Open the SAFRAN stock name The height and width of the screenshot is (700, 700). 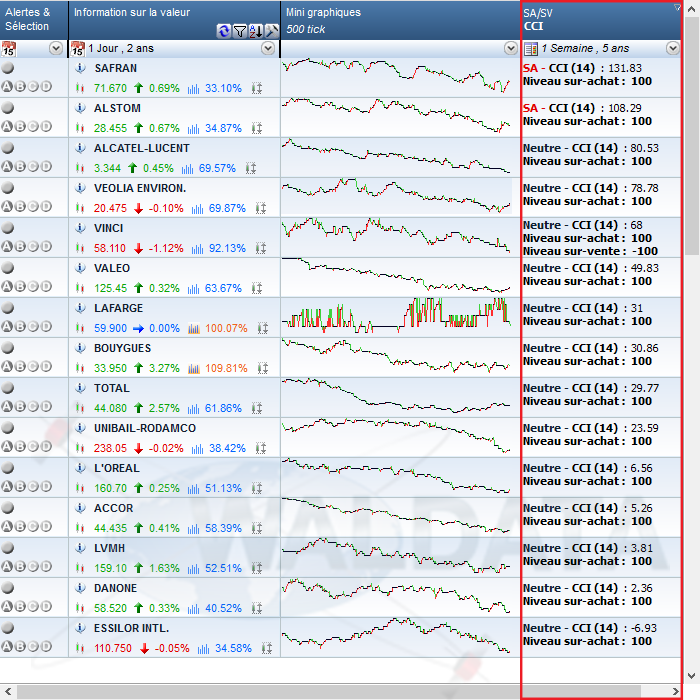tap(116, 68)
